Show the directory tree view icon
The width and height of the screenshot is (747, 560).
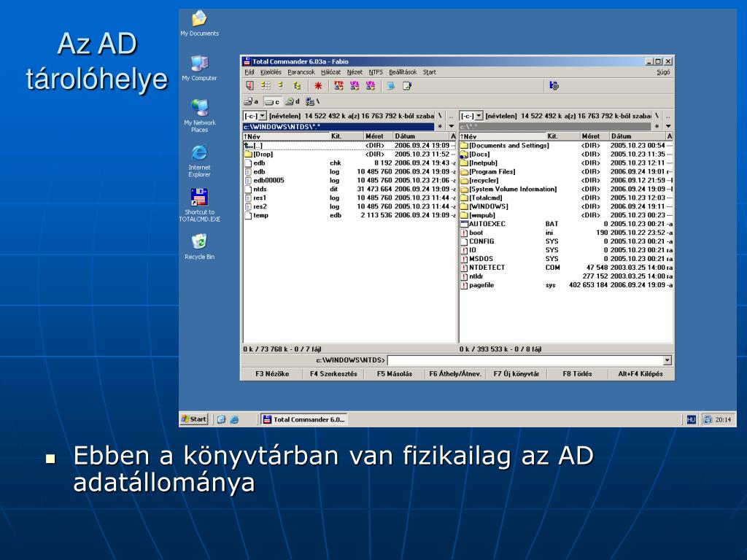tap(297, 86)
